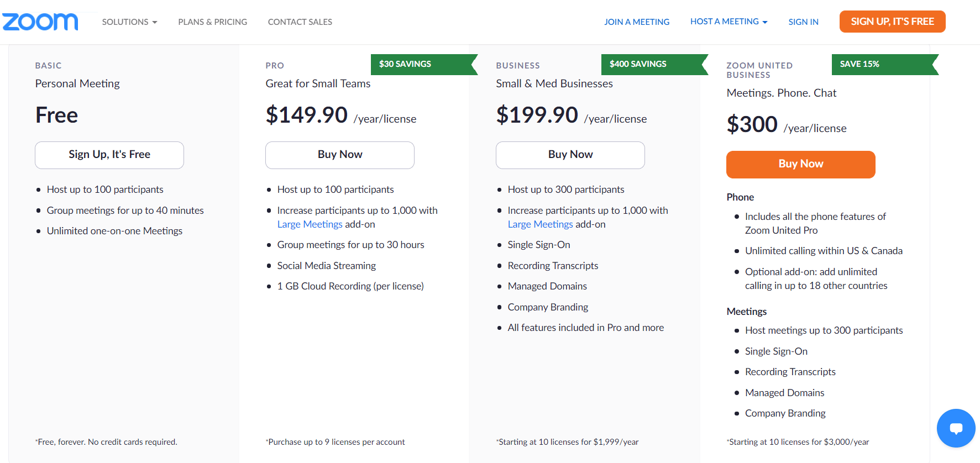
Task: Click the $149.90 Pro plan price
Action: coord(307,115)
